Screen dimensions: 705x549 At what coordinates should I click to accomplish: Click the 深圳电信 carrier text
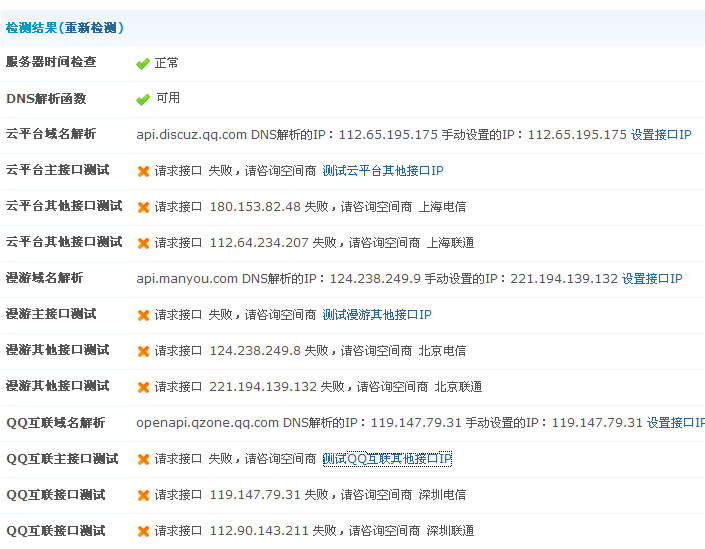[x=442, y=495]
